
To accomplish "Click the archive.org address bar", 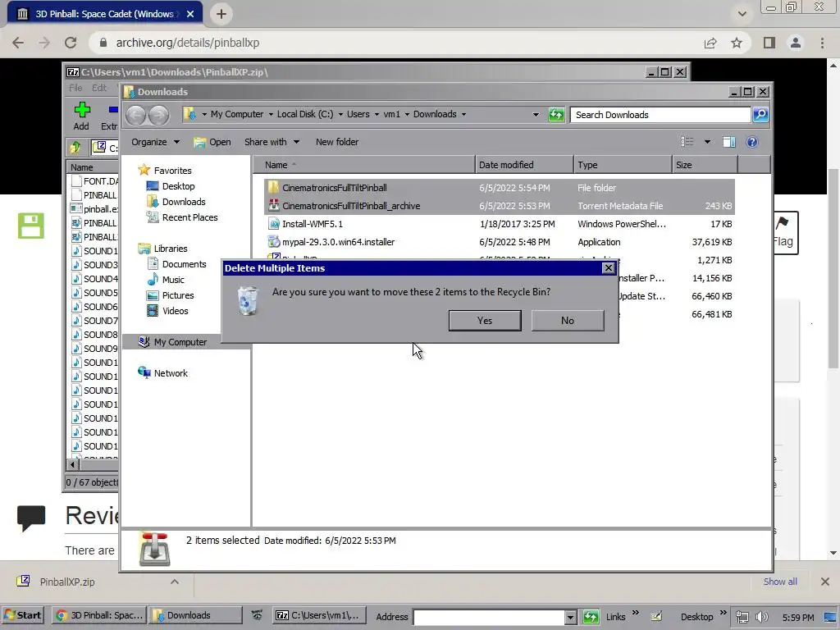I will coord(396,43).
